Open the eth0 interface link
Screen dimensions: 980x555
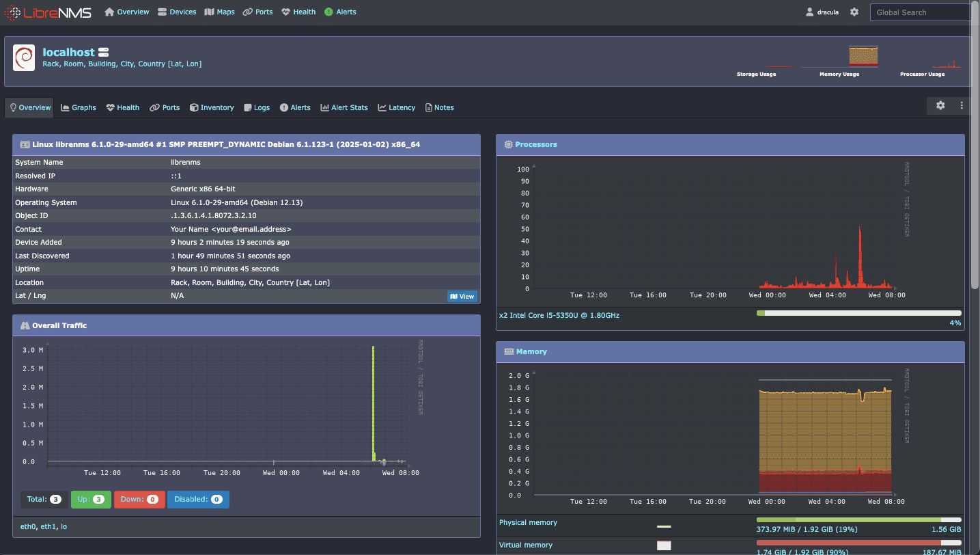pos(27,526)
